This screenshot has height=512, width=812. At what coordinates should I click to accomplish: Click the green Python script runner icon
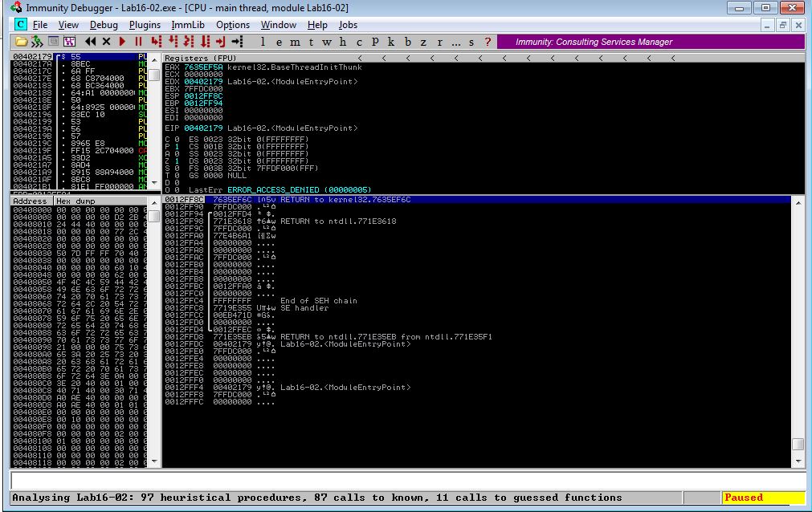37,42
